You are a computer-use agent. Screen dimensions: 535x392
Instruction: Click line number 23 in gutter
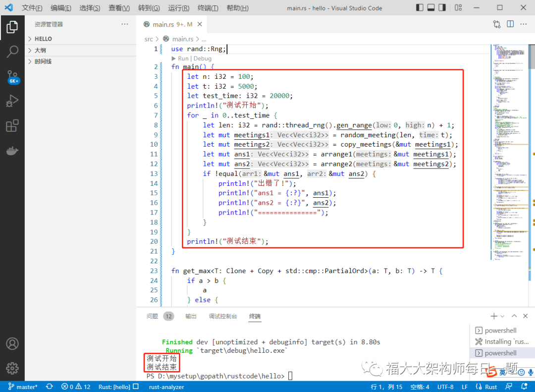pos(154,271)
